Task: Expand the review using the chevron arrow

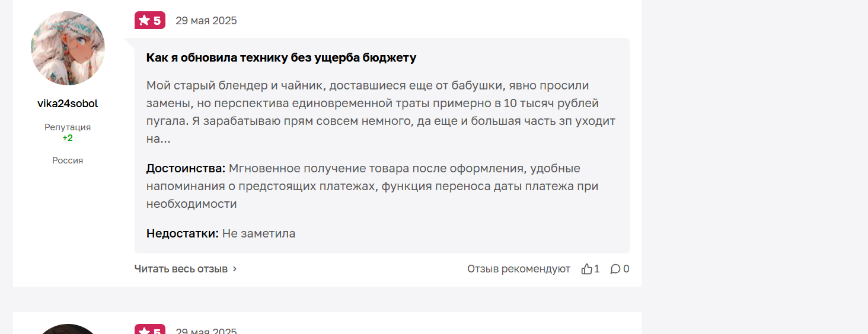Action: (235, 269)
